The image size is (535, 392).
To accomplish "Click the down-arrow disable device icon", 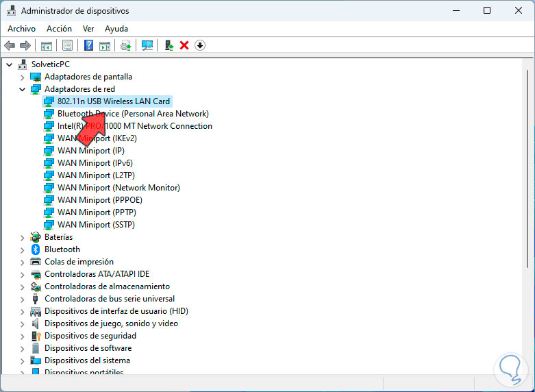I will (200, 45).
